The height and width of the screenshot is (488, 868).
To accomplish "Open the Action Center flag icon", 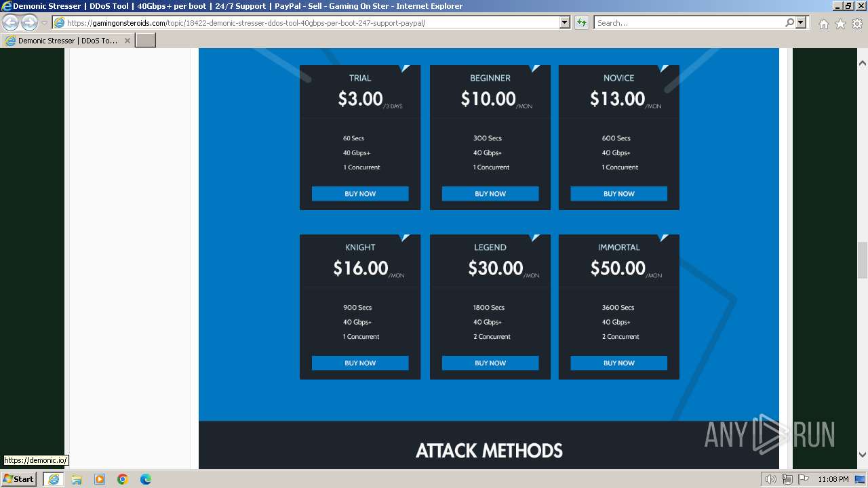I will tap(804, 479).
